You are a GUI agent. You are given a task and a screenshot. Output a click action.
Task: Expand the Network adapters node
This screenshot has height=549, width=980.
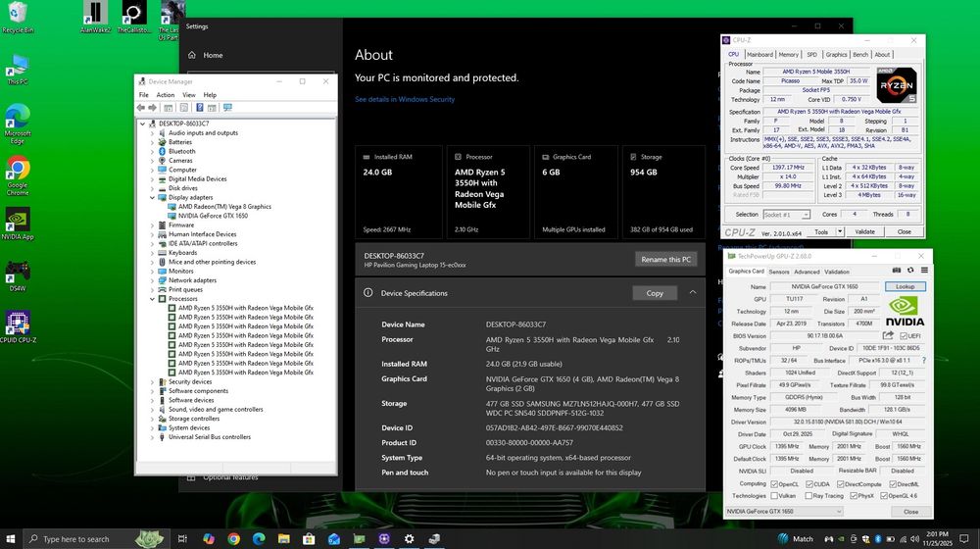pos(152,280)
